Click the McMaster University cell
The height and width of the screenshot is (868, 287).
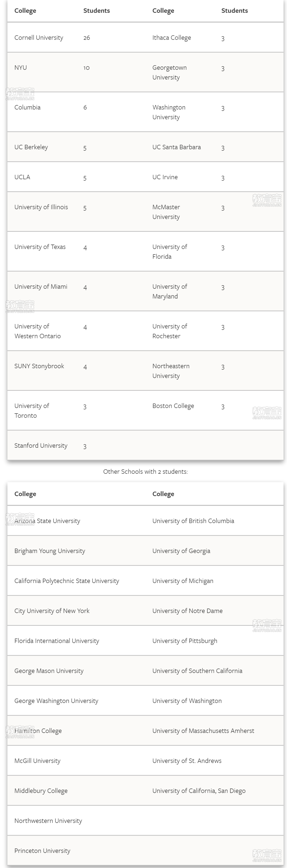tap(166, 212)
